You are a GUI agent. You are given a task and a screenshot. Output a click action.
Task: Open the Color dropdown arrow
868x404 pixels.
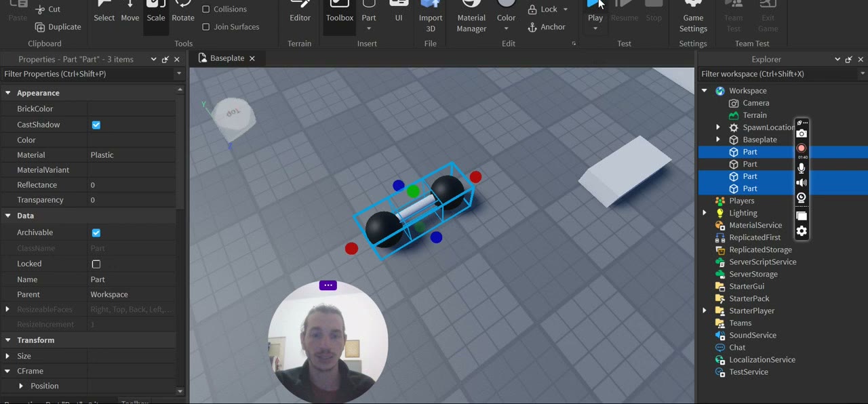pos(506,28)
